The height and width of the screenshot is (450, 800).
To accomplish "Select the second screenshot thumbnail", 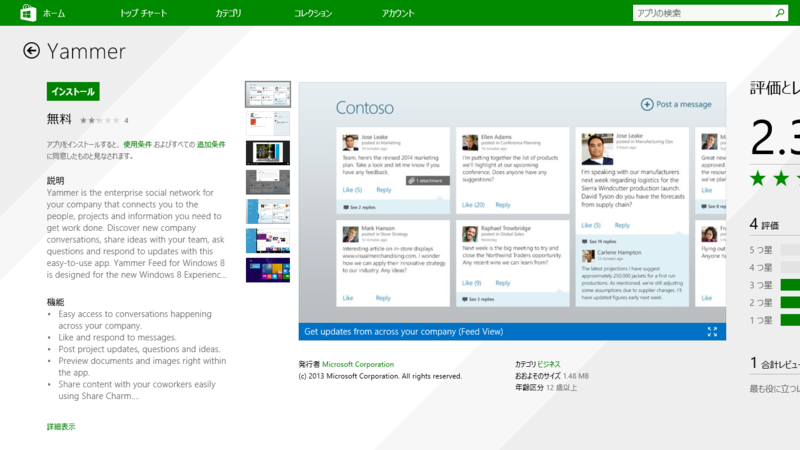I will [x=268, y=123].
